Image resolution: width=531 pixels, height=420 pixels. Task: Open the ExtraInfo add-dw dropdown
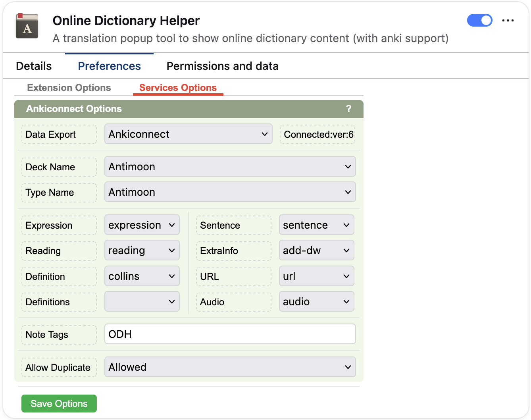[317, 250]
